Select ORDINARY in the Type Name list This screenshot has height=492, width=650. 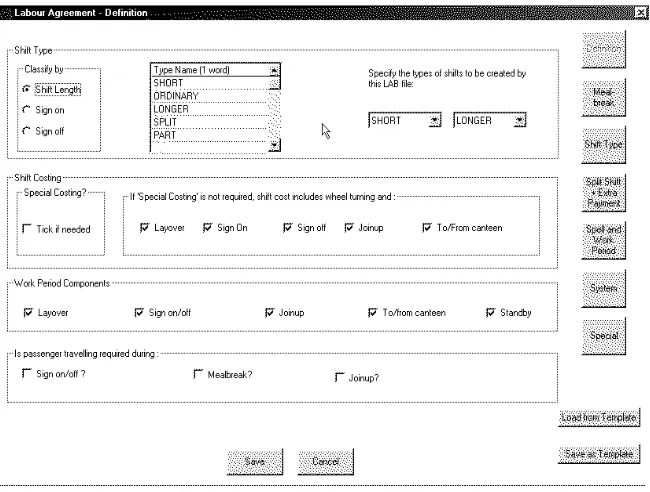click(x=210, y=96)
